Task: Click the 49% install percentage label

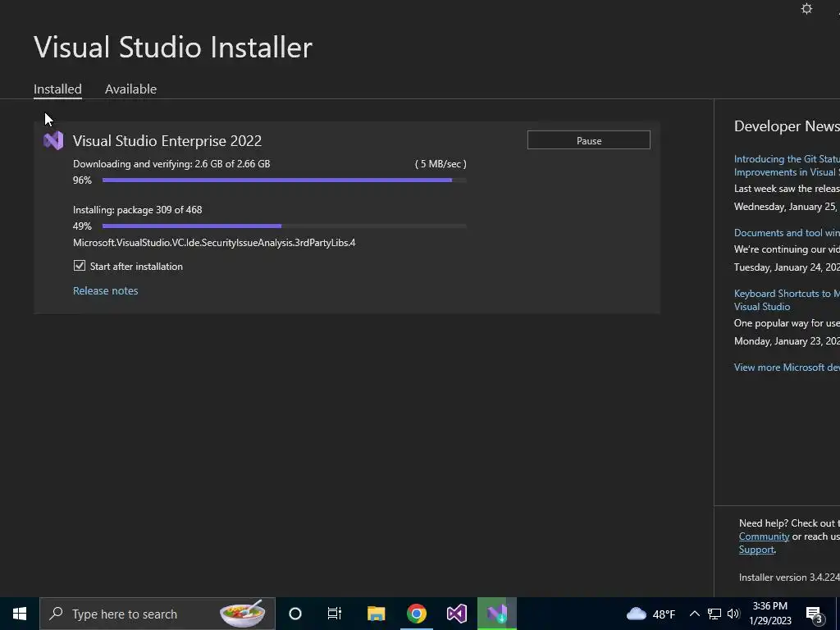Action: (83, 226)
